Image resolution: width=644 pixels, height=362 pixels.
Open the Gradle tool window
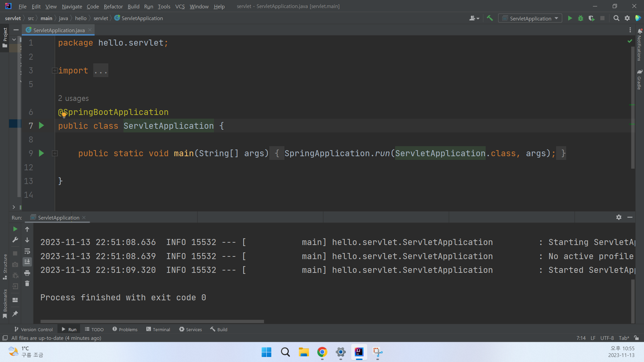click(x=639, y=79)
